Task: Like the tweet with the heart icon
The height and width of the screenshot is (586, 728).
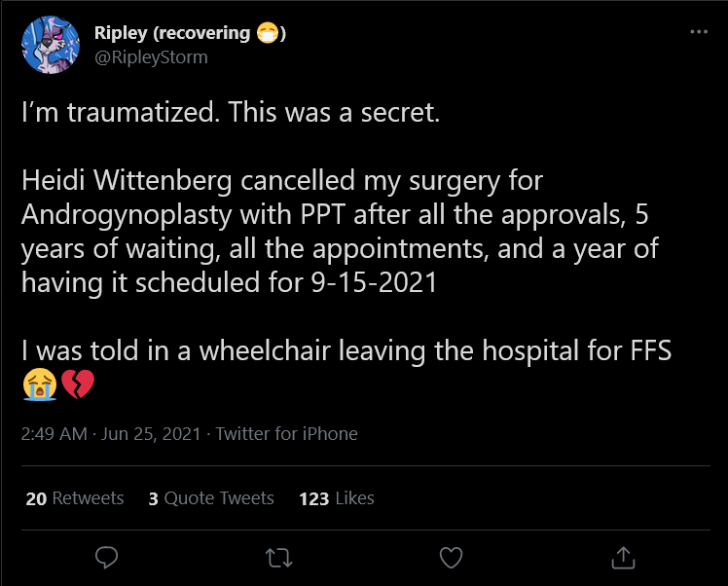Action: 451,558
